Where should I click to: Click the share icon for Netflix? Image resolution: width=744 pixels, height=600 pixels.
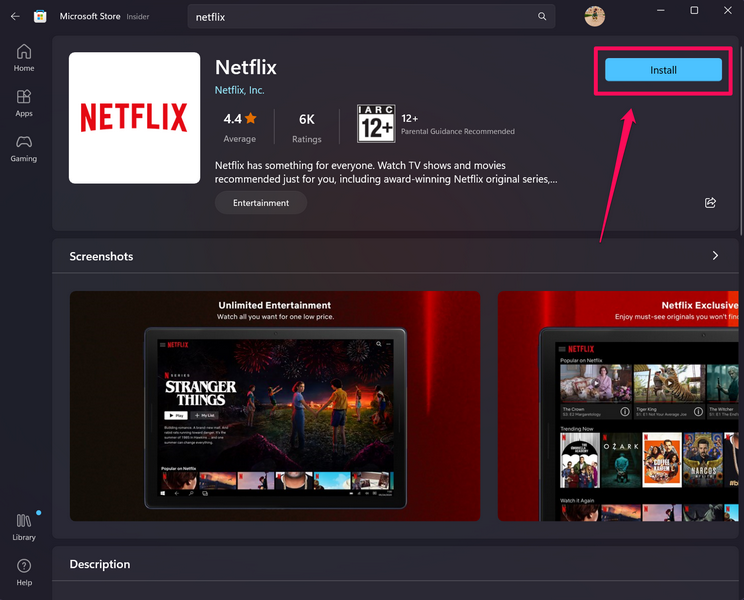click(x=710, y=202)
